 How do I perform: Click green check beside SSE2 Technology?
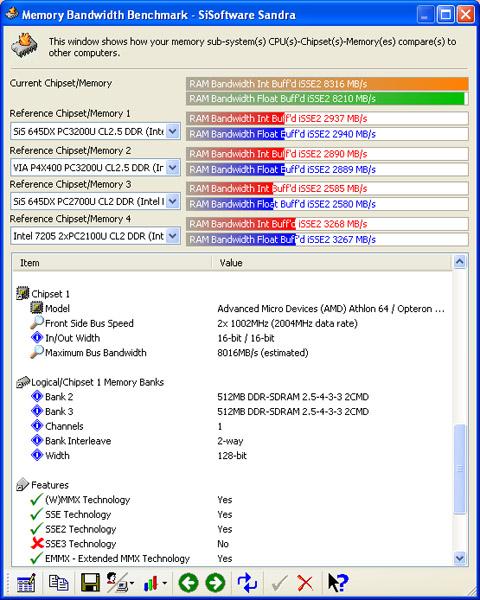click(37, 529)
